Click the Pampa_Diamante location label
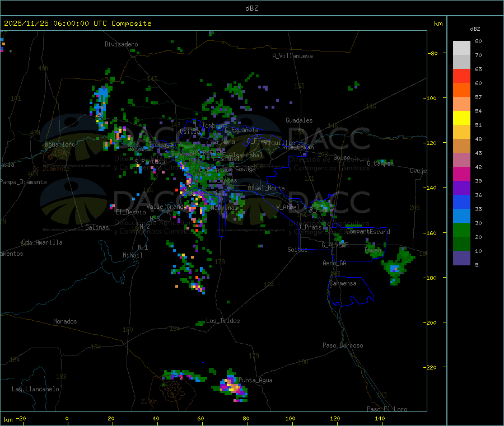 (24, 182)
